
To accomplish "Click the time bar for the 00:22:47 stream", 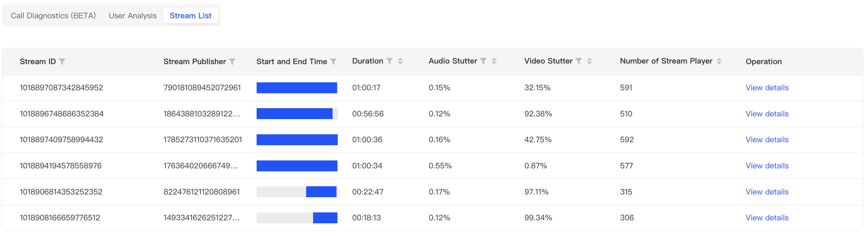I will (x=321, y=192).
